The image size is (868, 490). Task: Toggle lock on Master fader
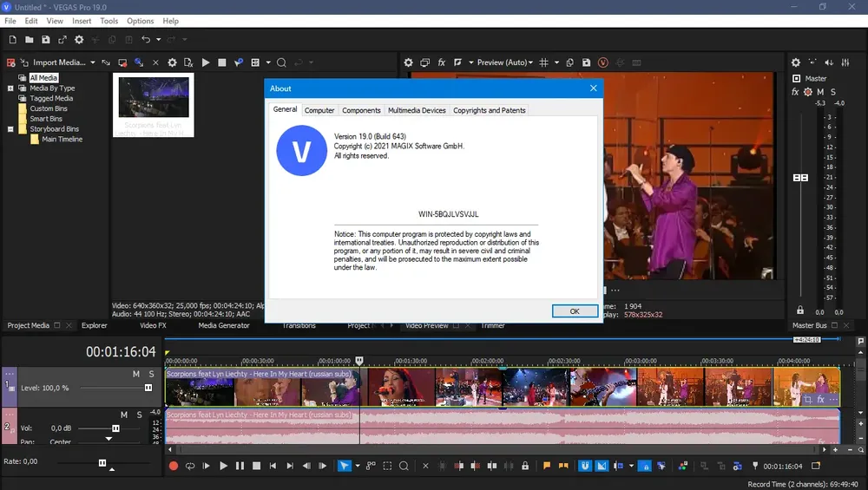pos(800,310)
